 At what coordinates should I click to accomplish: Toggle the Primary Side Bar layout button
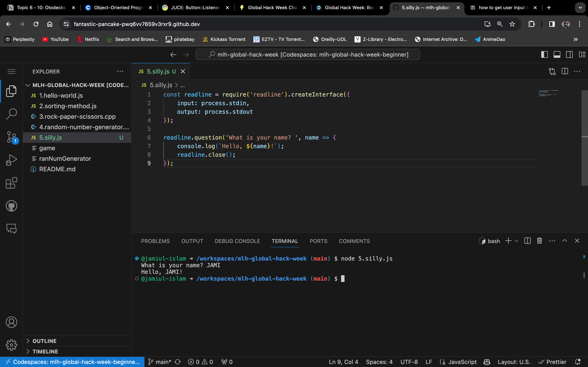point(544,55)
